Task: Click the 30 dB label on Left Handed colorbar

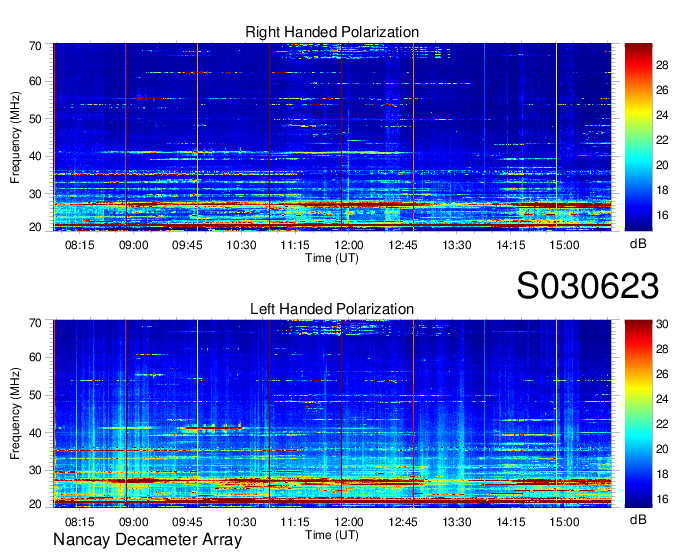Action: (662, 324)
